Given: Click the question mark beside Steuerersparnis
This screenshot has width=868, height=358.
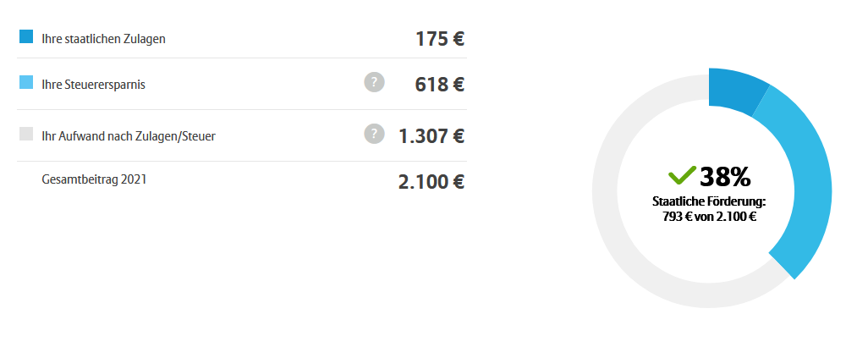Looking at the screenshot, I should point(374,82).
